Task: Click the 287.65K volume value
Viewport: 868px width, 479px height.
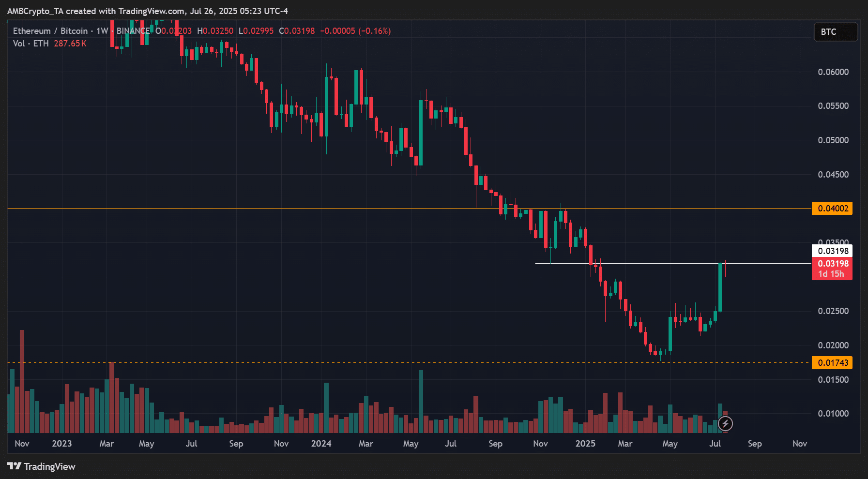Action: [x=70, y=44]
